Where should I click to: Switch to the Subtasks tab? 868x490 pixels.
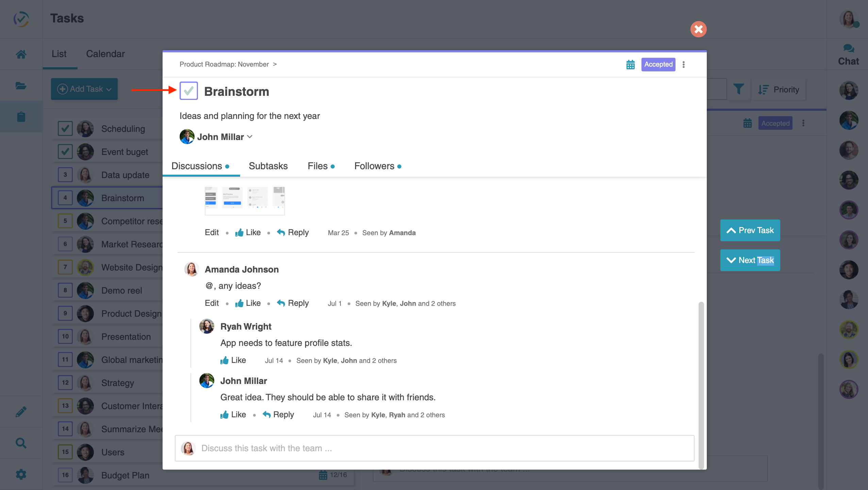268,166
